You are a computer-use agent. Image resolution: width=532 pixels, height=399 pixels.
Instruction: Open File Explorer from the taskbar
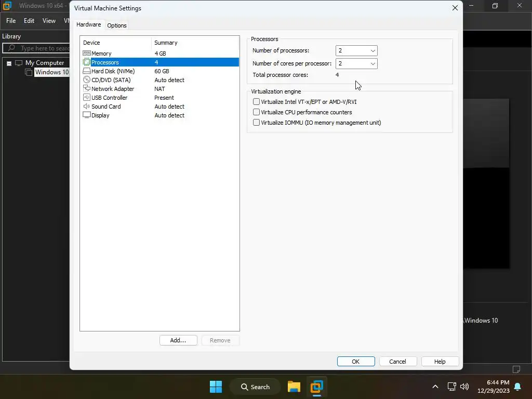pos(294,387)
